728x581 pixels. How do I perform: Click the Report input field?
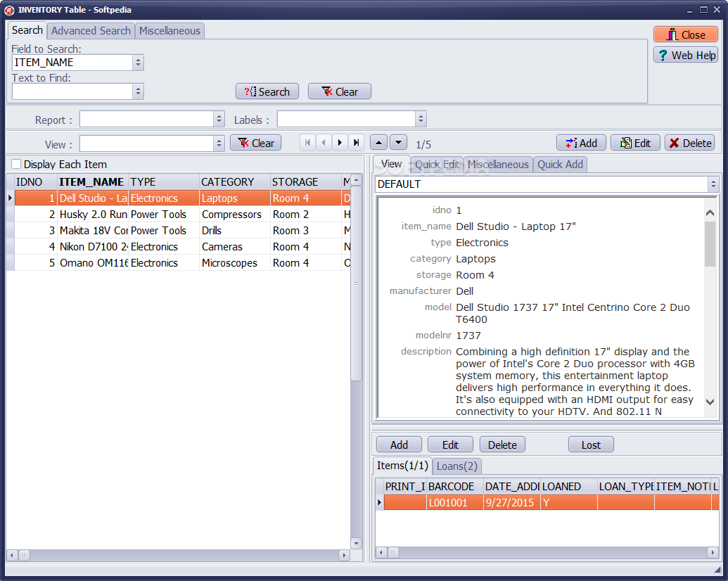click(x=147, y=119)
